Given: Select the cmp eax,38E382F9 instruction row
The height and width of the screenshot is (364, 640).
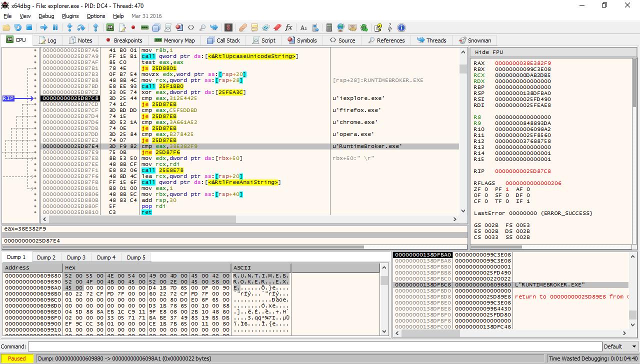Looking at the screenshot, I should click(169, 146).
